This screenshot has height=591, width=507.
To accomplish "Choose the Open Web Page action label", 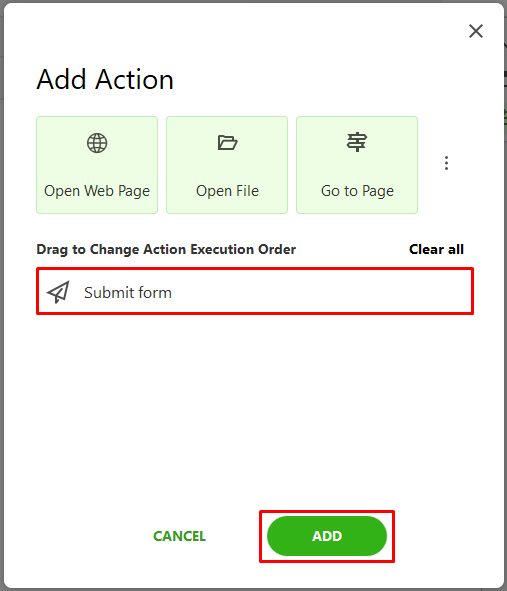I will point(97,191).
